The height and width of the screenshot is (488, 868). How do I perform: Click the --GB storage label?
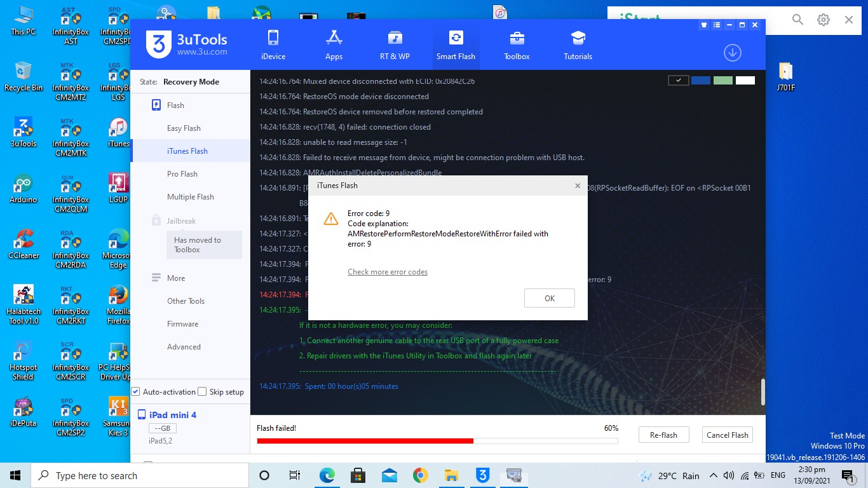click(x=162, y=429)
